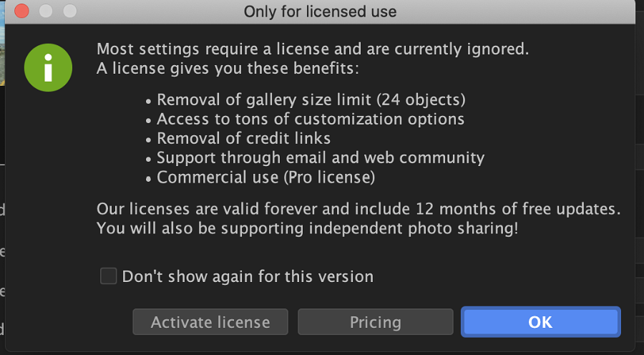
Task: Click the green information icon
Action: click(48, 68)
